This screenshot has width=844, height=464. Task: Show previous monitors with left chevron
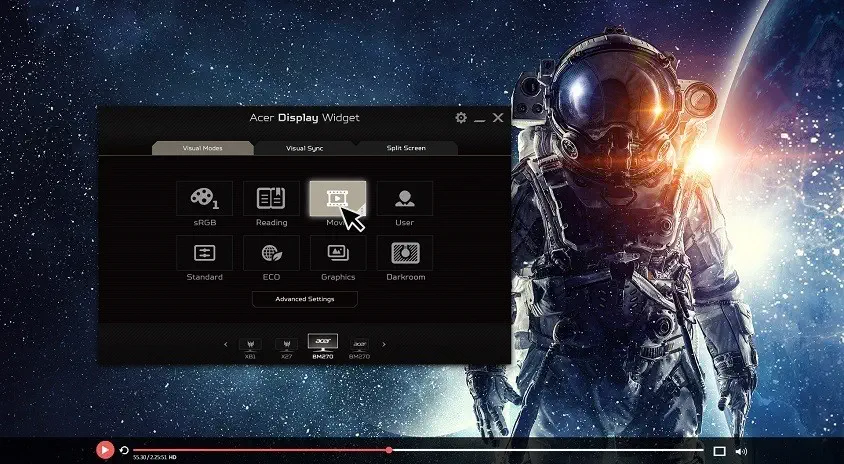tap(226, 345)
